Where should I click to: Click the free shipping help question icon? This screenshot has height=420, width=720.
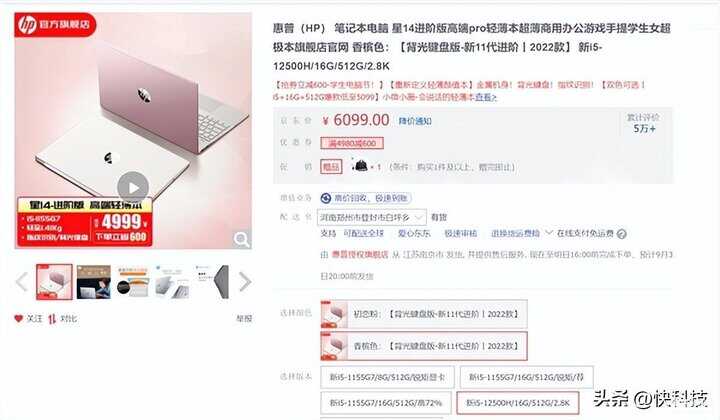(x=622, y=234)
